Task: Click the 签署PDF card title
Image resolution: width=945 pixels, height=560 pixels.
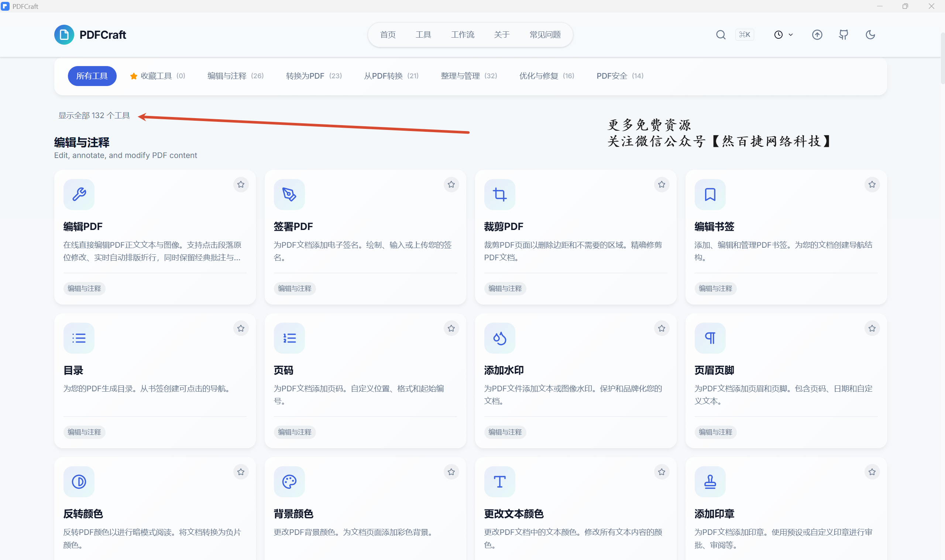Action: (x=293, y=226)
